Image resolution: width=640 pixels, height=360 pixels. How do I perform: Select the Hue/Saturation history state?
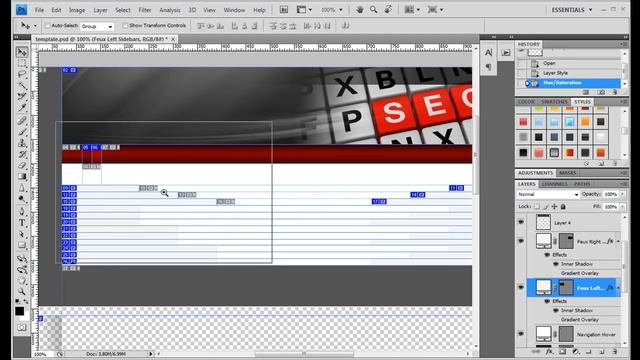tap(569, 83)
